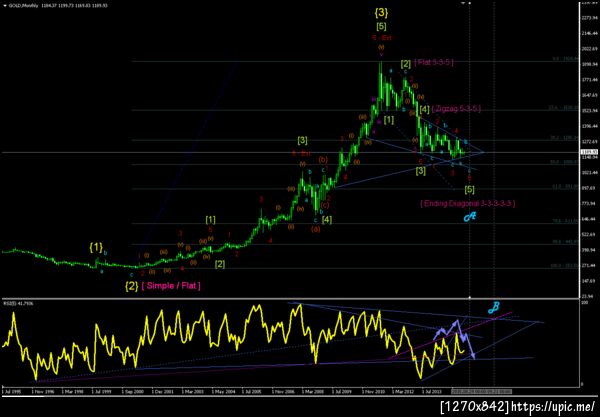Select the cyan script B label in RSI panel
Viewport: 600px width, 417px height.
click(x=494, y=308)
